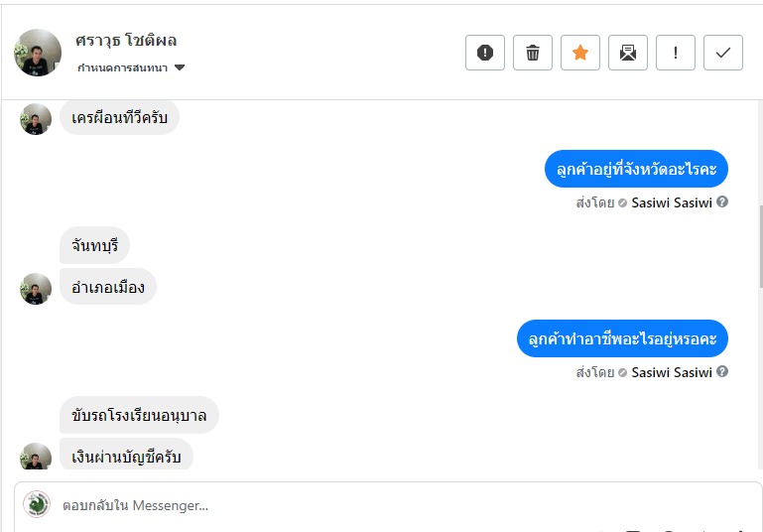Click the blue message ลูกค้าอยู่ที่จังหวัดอะไรคะ
The width and height of the screenshot is (763, 532).
636,169
